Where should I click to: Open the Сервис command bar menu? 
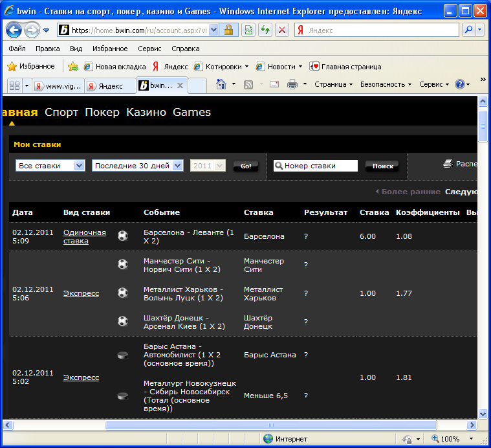pyautogui.click(x=434, y=84)
